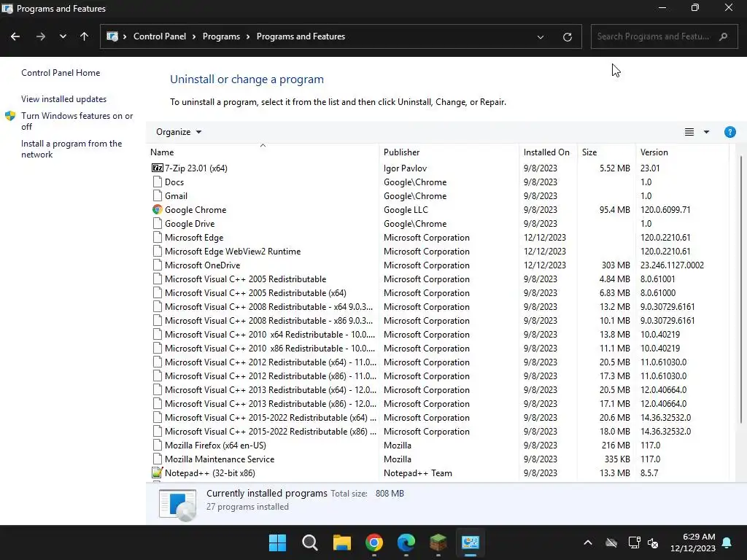The image size is (747, 560).
Task: Open the address bar history dropdown
Action: point(541,37)
